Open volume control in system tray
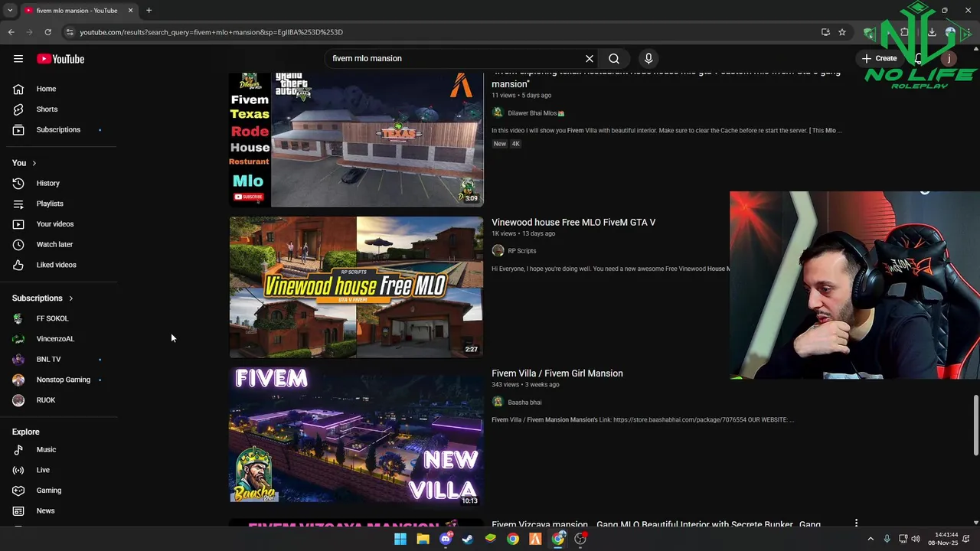The height and width of the screenshot is (551, 980). click(x=916, y=540)
